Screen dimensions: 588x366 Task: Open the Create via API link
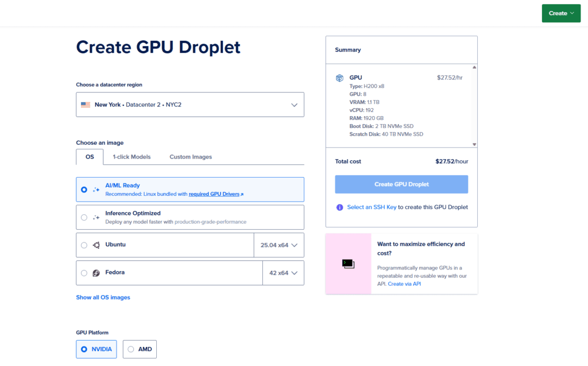coord(404,284)
